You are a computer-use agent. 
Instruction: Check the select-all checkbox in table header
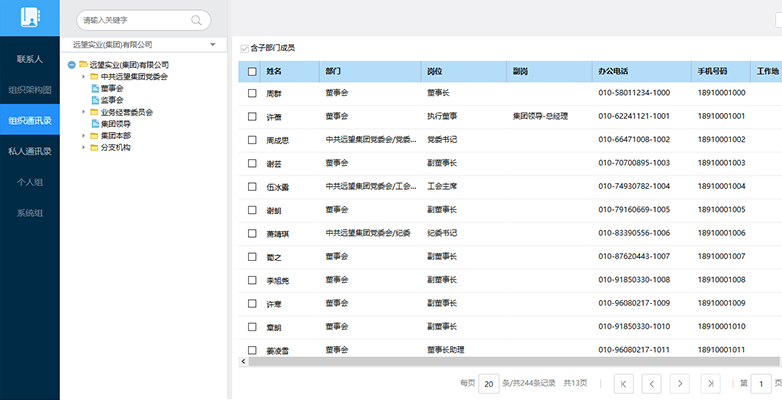tap(252, 72)
